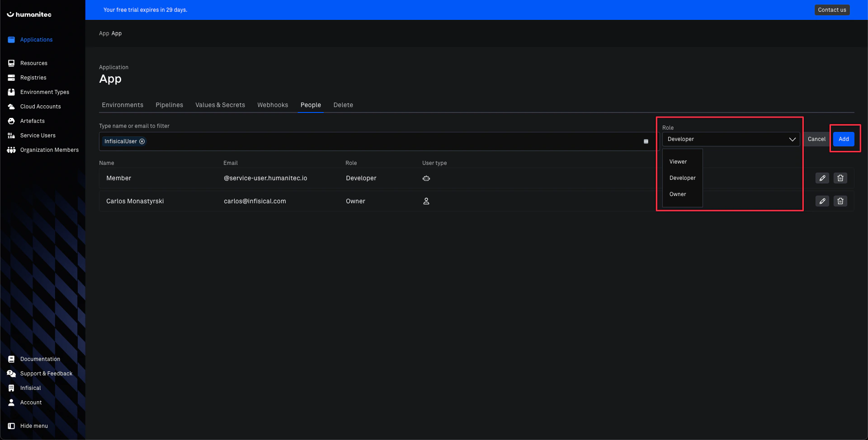868x440 pixels.
Task: Open Support & Feedback chat icon
Action: [x=11, y=374]
